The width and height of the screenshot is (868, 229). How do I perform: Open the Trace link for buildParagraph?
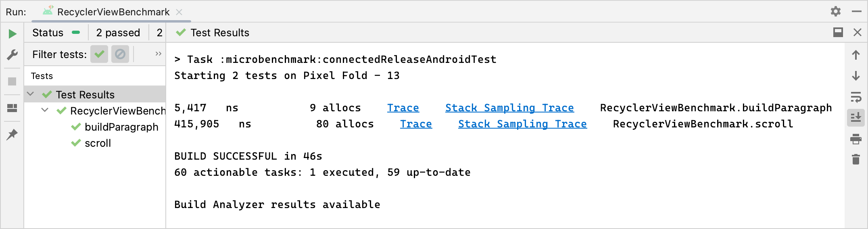tap(403, 108)
